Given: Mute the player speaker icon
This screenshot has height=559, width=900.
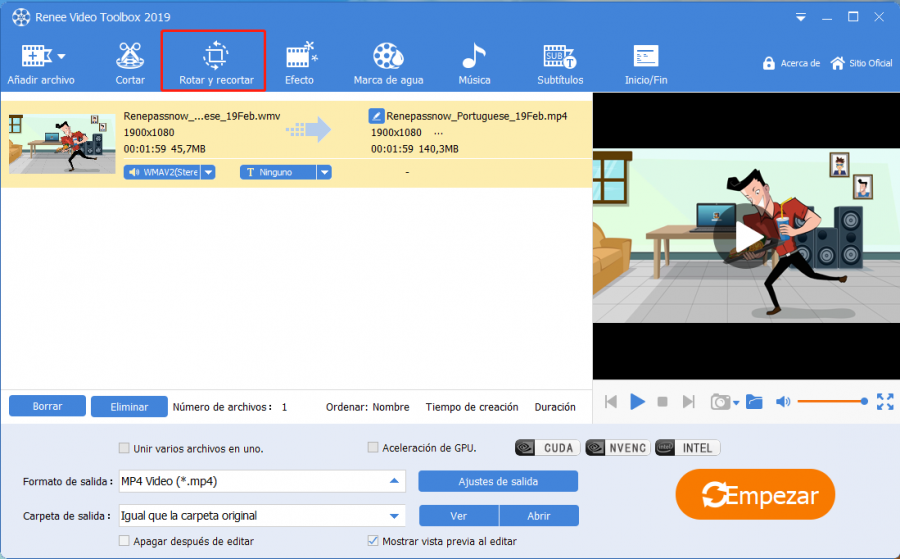Looking at the screenshot, I should pos(783,402).
